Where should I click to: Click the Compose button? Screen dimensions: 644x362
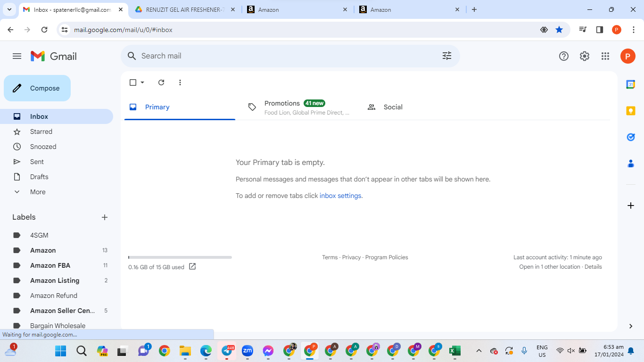click(37, 88)
